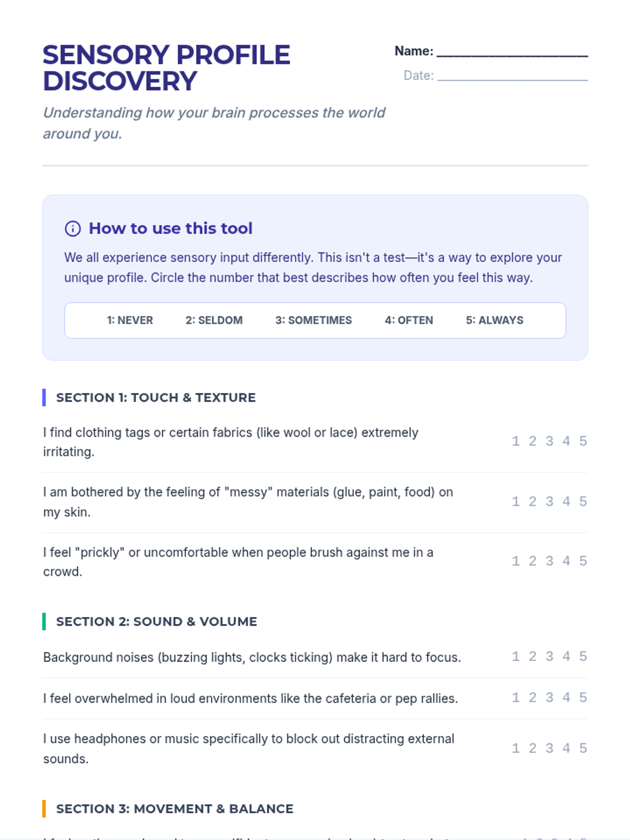Pick rating 2 for headphones statement
Image resolution: width=630 pixels, height=840 pixels.
point(532,748)
